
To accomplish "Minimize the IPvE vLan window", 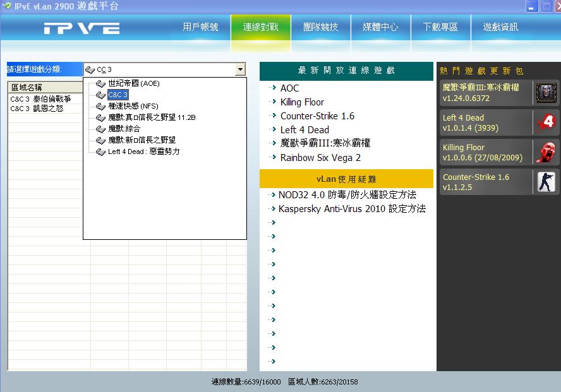I will tap(532, 6).
